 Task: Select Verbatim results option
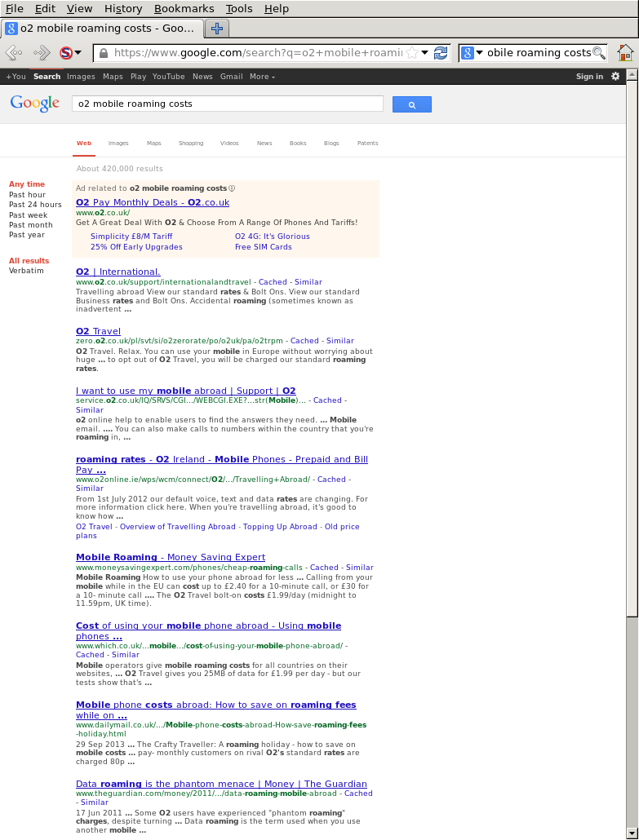coord(26,271)
